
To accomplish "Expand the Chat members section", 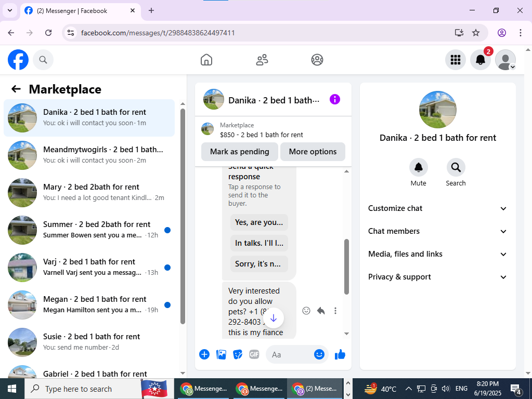I will point(438,231).
